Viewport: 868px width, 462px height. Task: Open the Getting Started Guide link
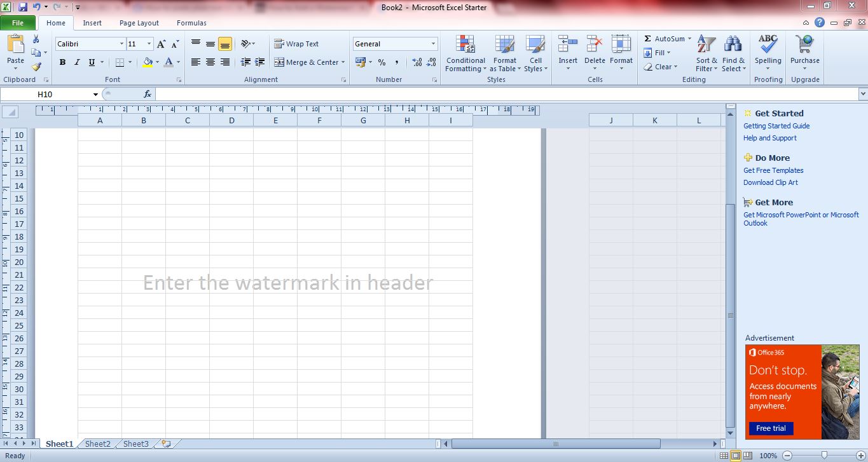tap(776, 126)
